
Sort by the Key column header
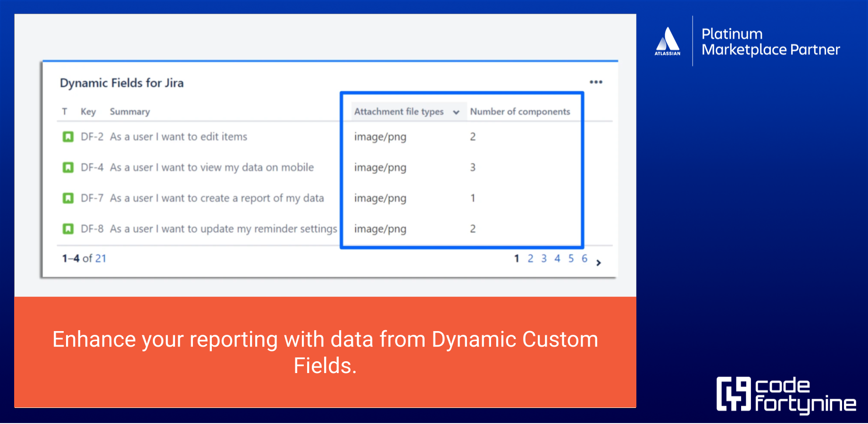[x=88, y=112]
